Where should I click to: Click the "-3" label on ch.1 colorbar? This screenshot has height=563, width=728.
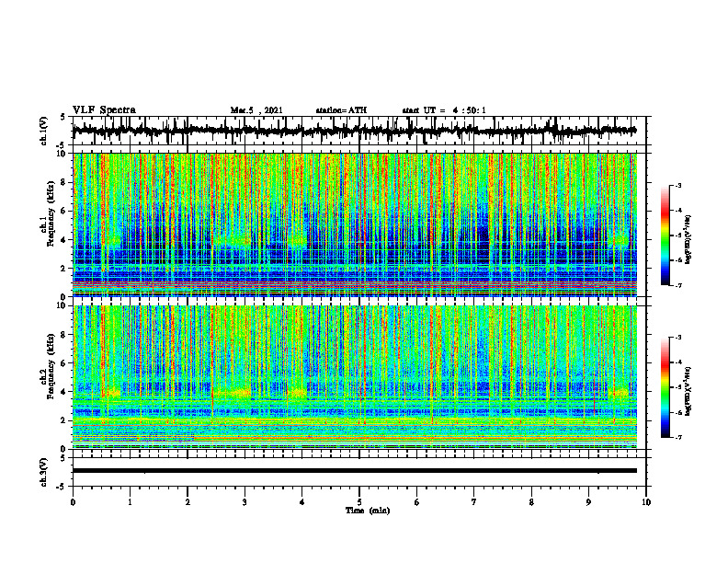678,186
